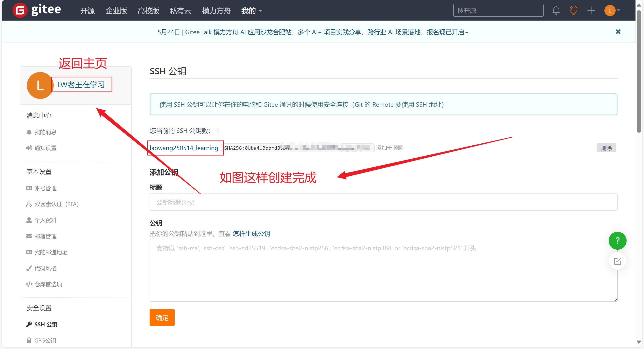644x349 pixels.
Task: Click the Gitee logo icon
Action: coord(20,11)
